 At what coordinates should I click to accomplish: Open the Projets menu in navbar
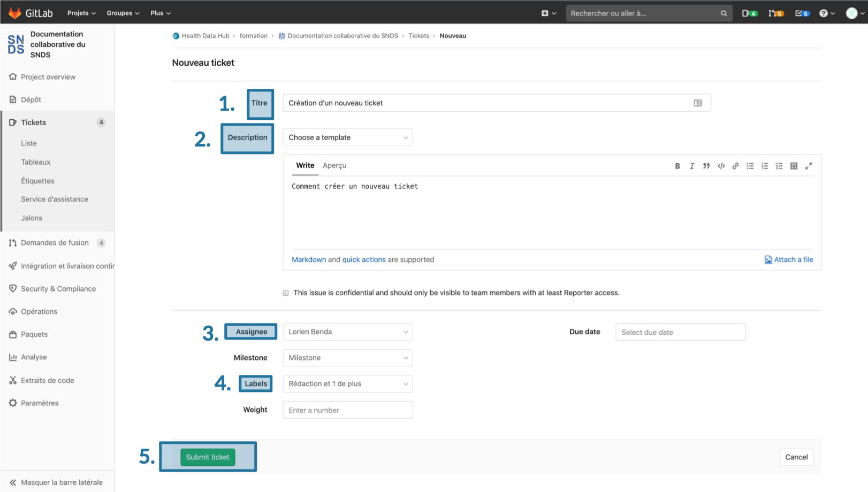[81, 13]
